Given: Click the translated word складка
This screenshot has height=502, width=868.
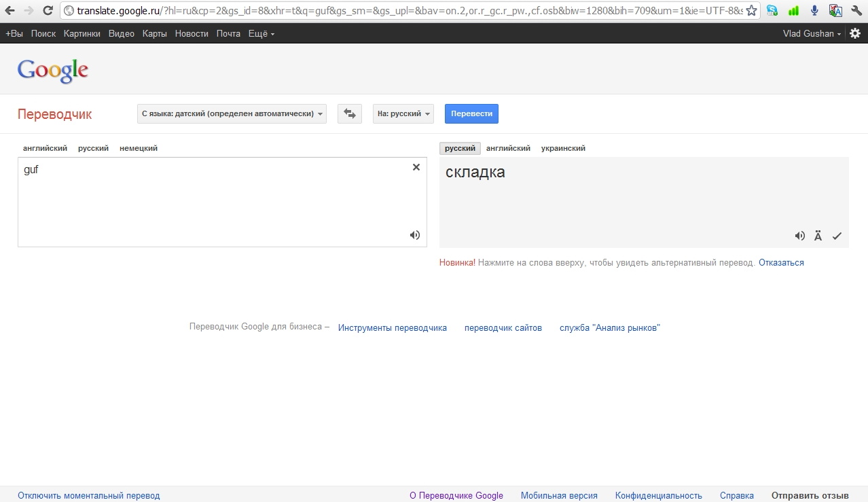Looking at the screenshot, I should 475,172.
